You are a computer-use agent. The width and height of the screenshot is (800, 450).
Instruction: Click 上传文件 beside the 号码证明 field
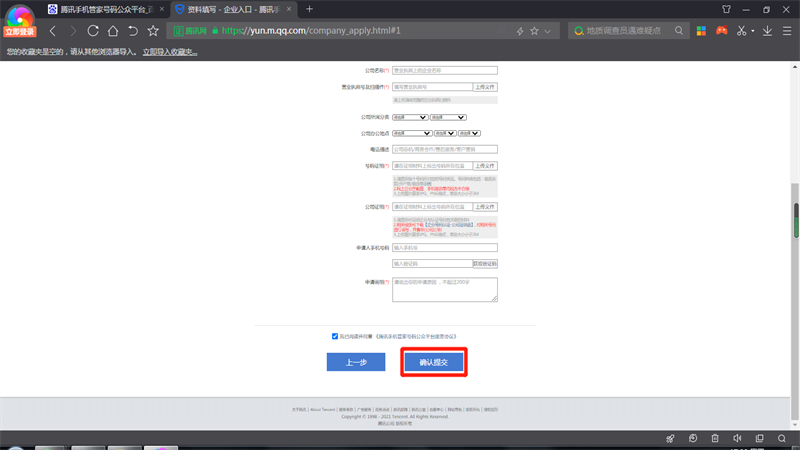tap(485, 166)
